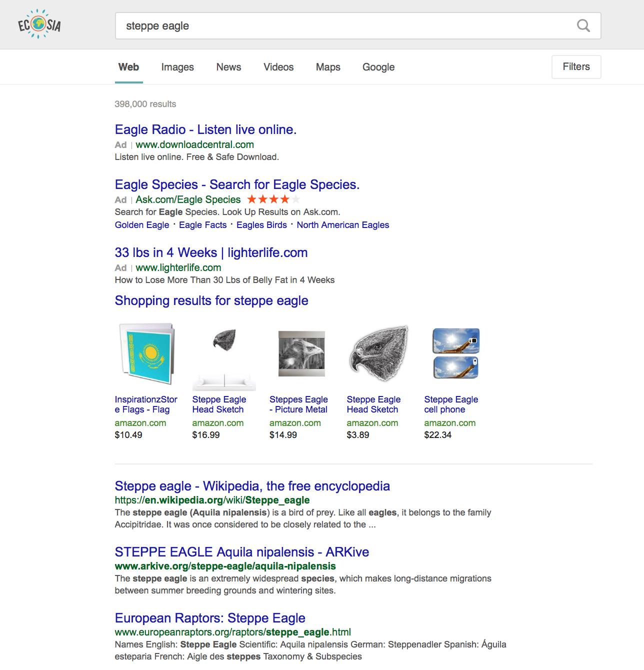
Task: Open the Golden Eagle sitelink
Action: point(142,225)
